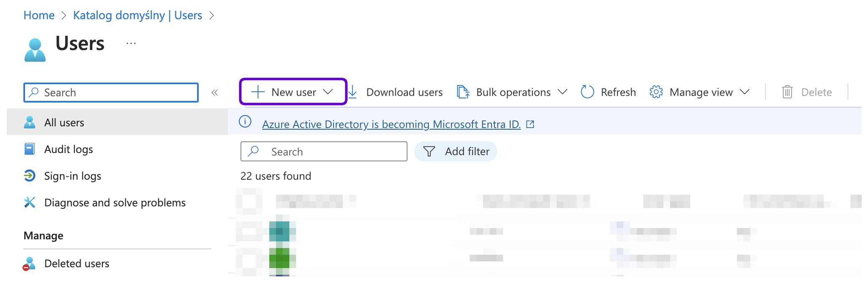868x286 pixels.
Task: Navigate to Home breadcrumb
Action: (x=39, y=15)
